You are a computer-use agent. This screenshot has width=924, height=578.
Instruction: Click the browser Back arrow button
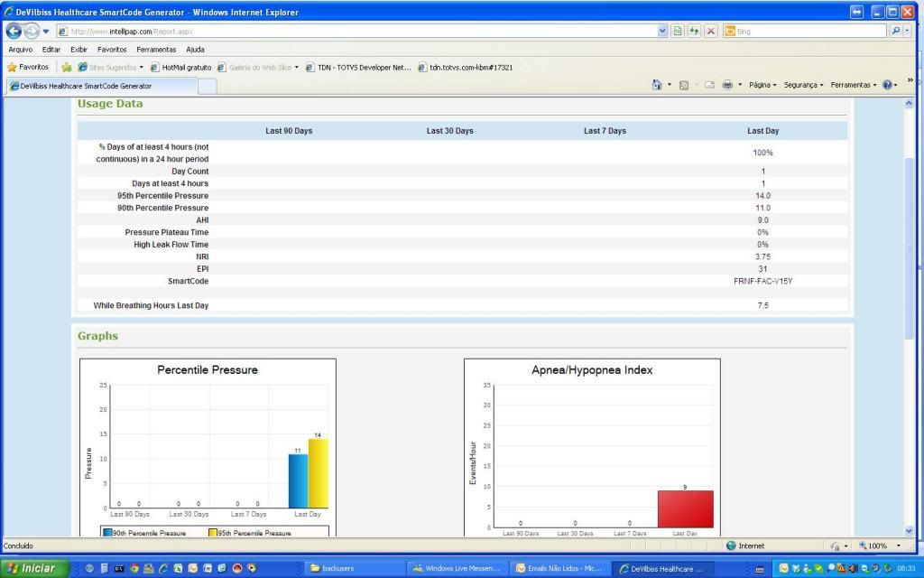tap(14, 31)
